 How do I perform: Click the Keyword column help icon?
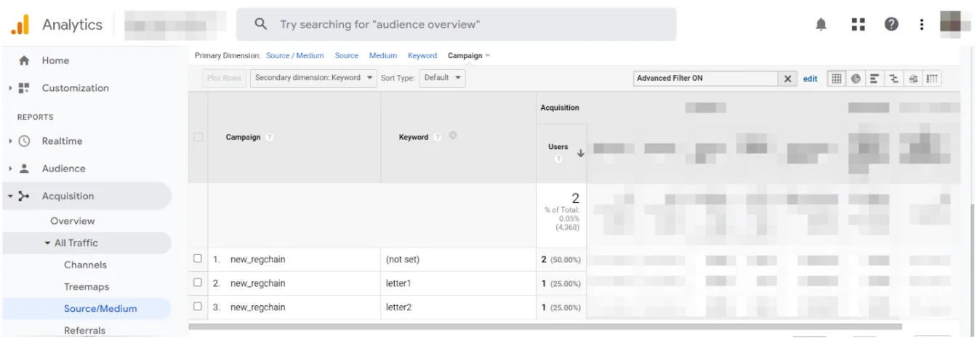pos(438,137)
